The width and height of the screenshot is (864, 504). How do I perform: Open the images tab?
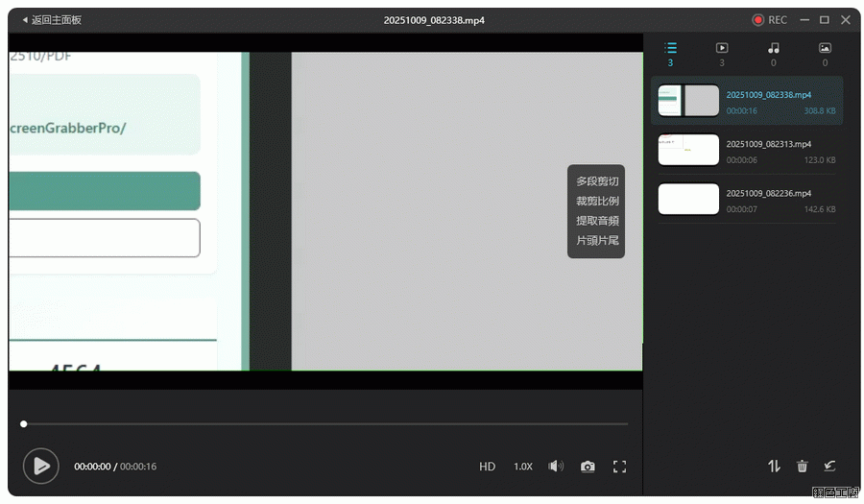[825, 53]
